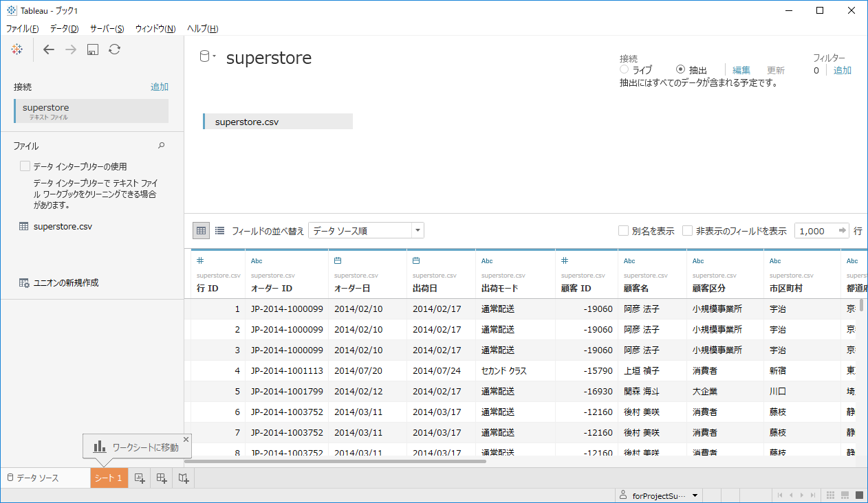868x503 pixels.
Task: Open the データ menu
Action: 64,29
